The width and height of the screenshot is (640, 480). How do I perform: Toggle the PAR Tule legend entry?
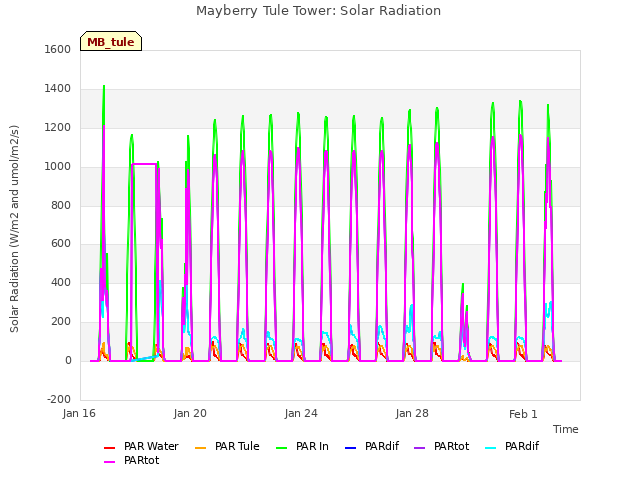227,447
